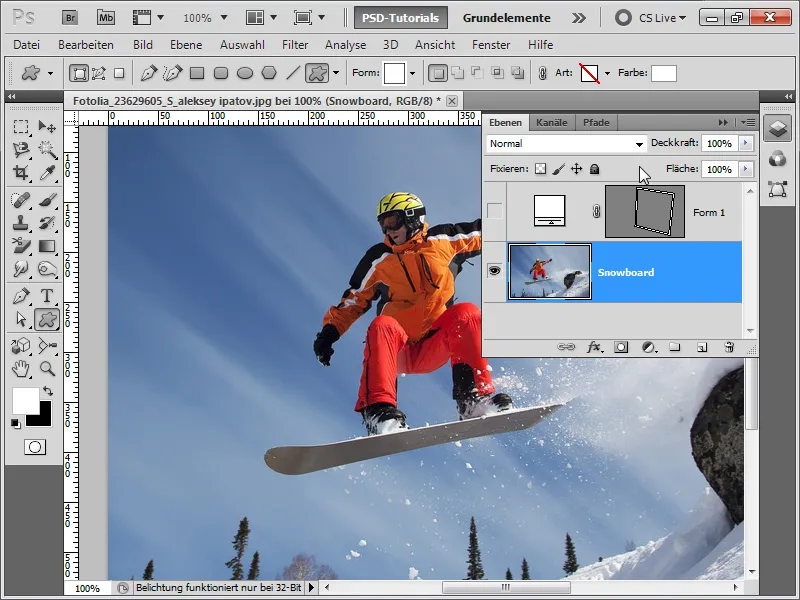Viewport: 800px width, 600px height.
Task: Enable Fill Pixels mode in options bar
Action: click(119, 73)
